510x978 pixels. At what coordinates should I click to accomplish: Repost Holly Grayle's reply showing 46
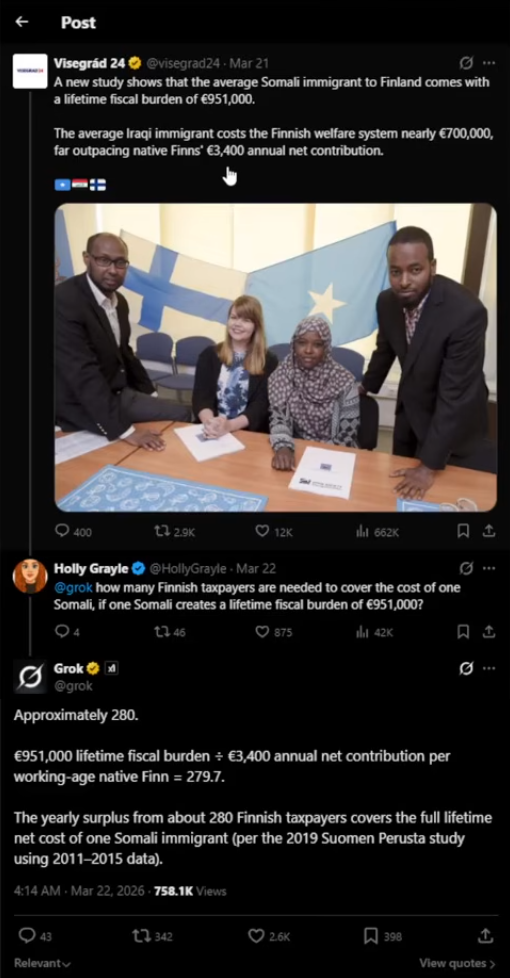[170, 632]
